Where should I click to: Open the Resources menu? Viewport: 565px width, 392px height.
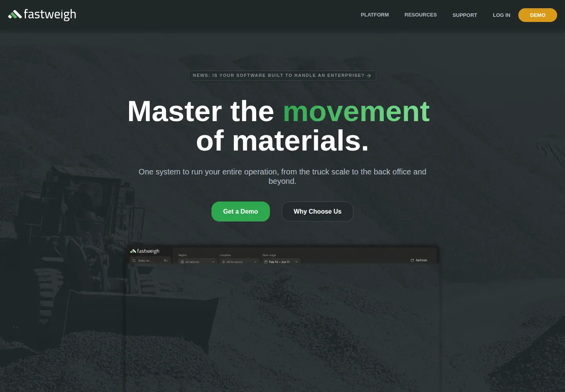tap(420, 15)
